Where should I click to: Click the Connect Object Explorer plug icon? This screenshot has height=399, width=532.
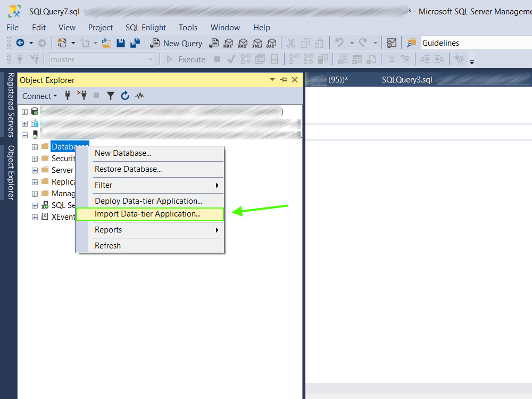68,96
